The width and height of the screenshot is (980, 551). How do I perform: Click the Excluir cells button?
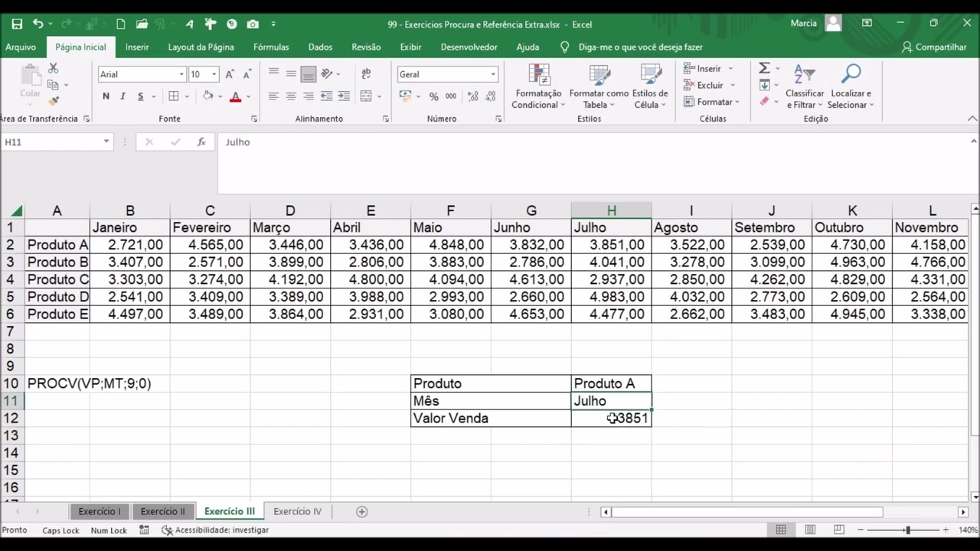(x=710, y=85)
